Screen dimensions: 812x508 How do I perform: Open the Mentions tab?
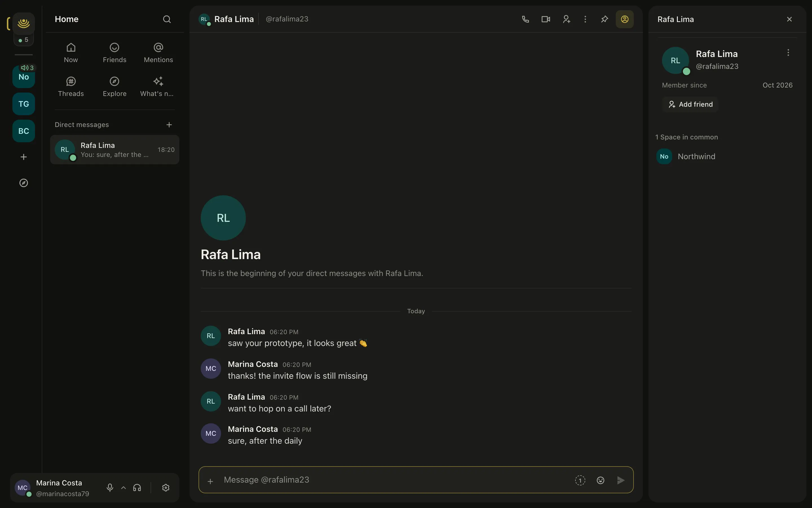[158, 53]
